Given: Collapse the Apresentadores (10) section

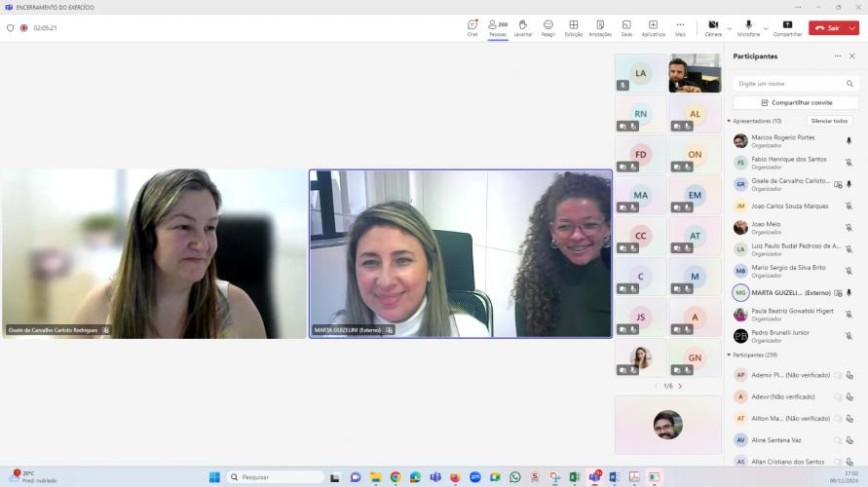Looking at the screenshot, I should (x=729, y=121).
